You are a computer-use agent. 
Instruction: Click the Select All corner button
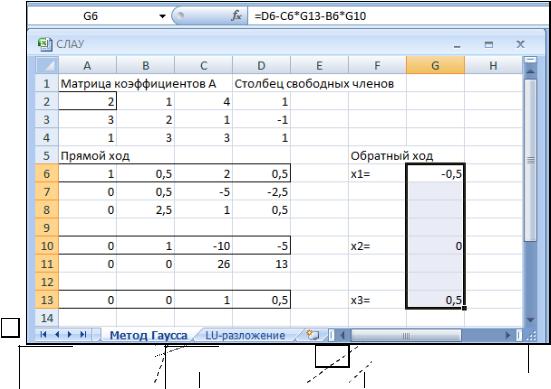pyautogui.click(x=47, y=65)
